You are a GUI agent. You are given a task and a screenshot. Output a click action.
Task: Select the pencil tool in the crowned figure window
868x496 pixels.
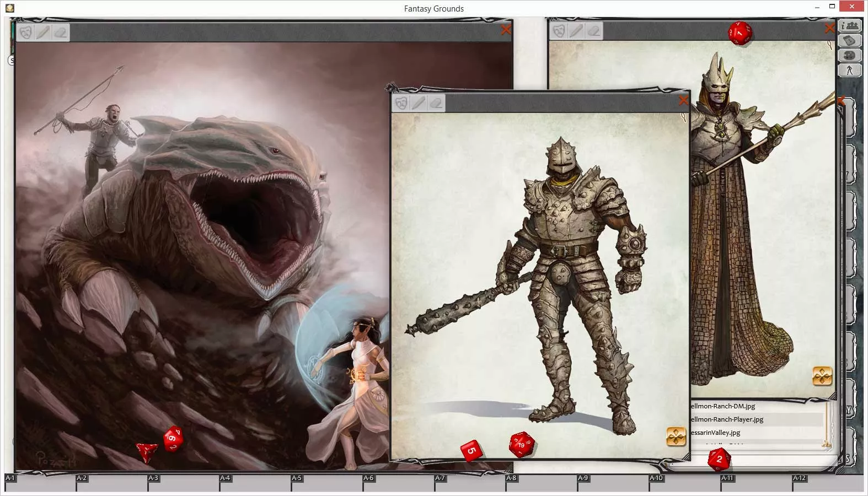coord(576,31)
